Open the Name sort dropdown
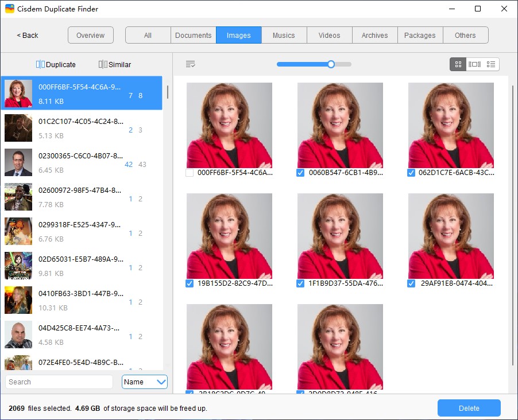 point(144,382)
